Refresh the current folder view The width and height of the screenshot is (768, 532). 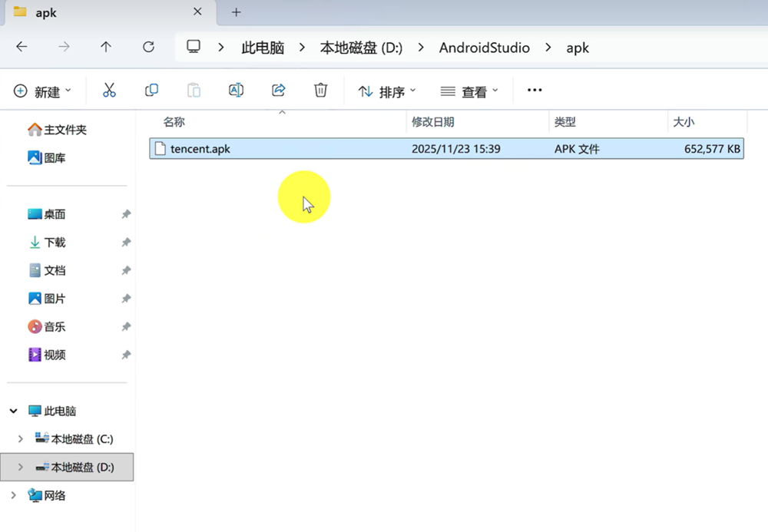pos(148,47)
